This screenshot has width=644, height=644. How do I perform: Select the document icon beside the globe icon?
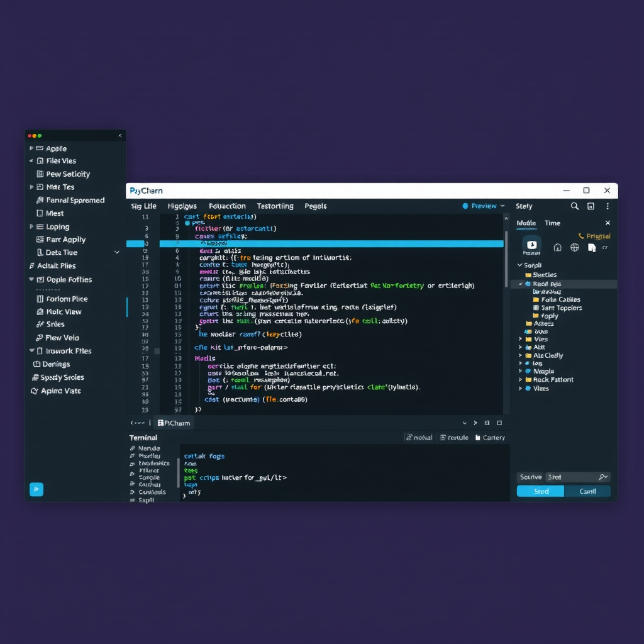tap(592, 247)
